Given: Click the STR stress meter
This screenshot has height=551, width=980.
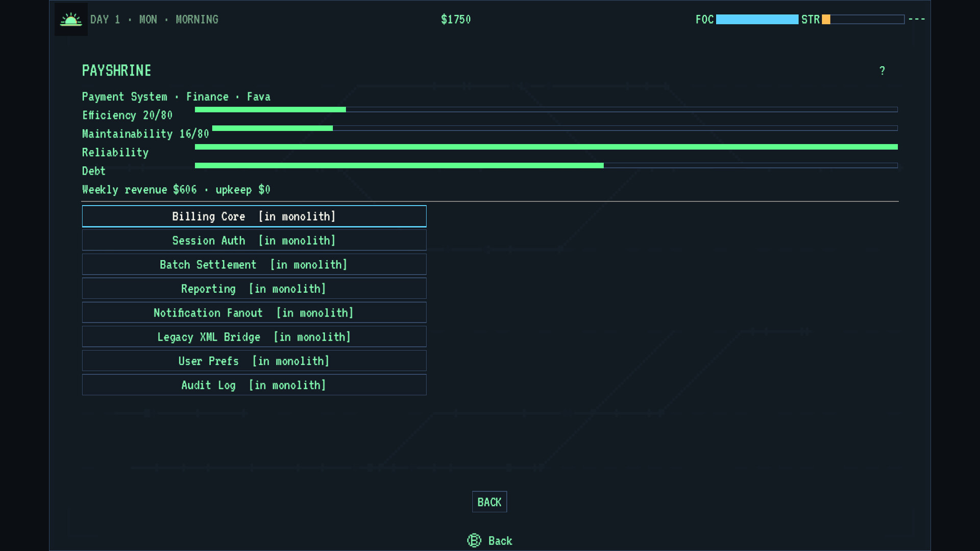Looking at the screenshot, I should pyautogui.click(x=863, y=19).
